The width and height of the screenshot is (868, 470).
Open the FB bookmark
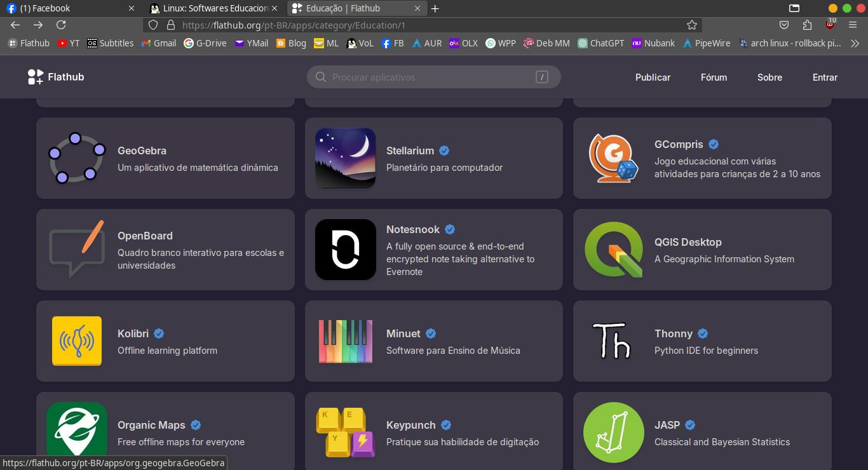pyautogui.click(x=392, y=43)
